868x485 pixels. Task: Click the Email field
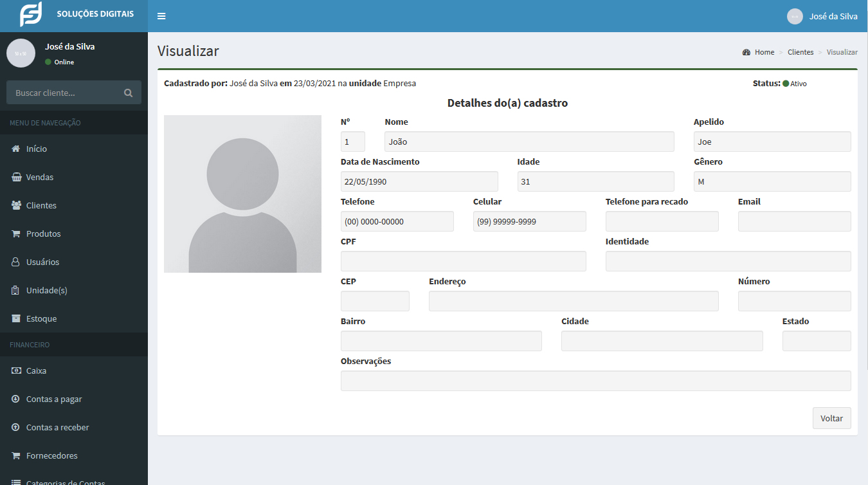coord(795,221)
